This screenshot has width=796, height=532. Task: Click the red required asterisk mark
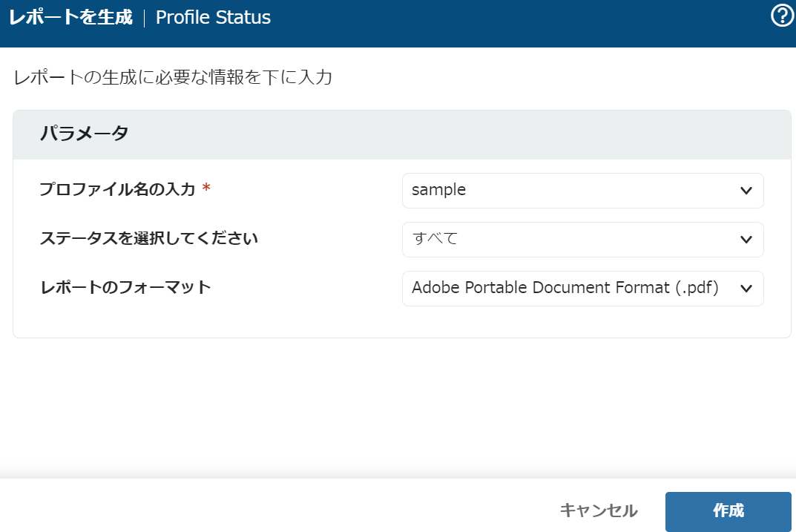click(x=206, y=190)
